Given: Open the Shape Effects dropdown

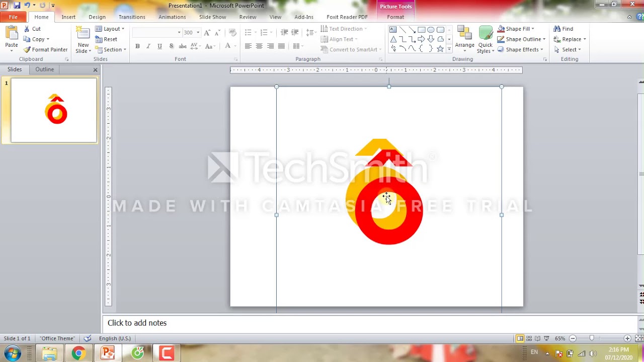Looking at the screenshot, I should [x=520, y=50].
